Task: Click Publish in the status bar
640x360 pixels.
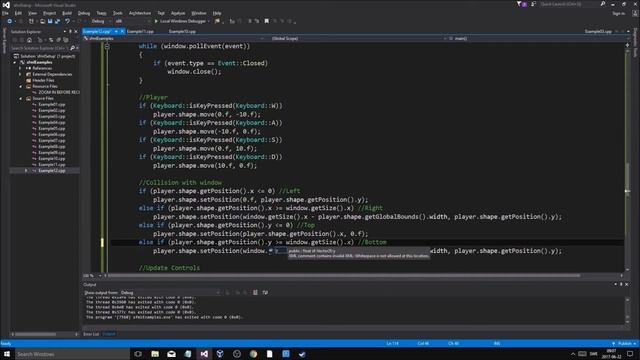Action: pyautogui.click(x=624, y=344)
